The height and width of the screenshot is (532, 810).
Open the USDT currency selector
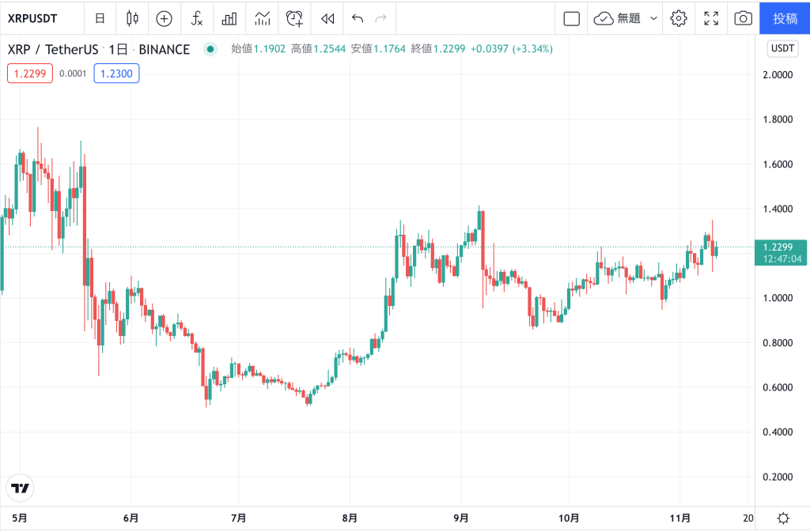(x=782, y=49)
